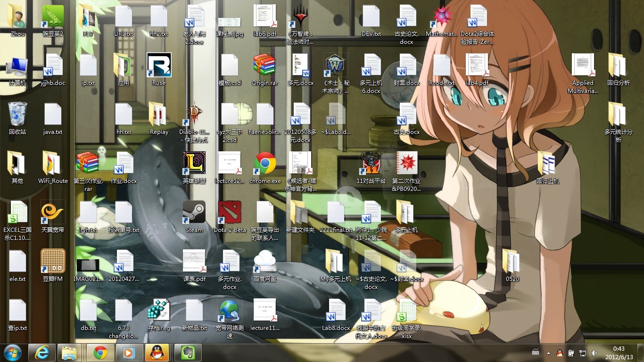Open the IMAG021... image thumbnail

click(88, 264)
